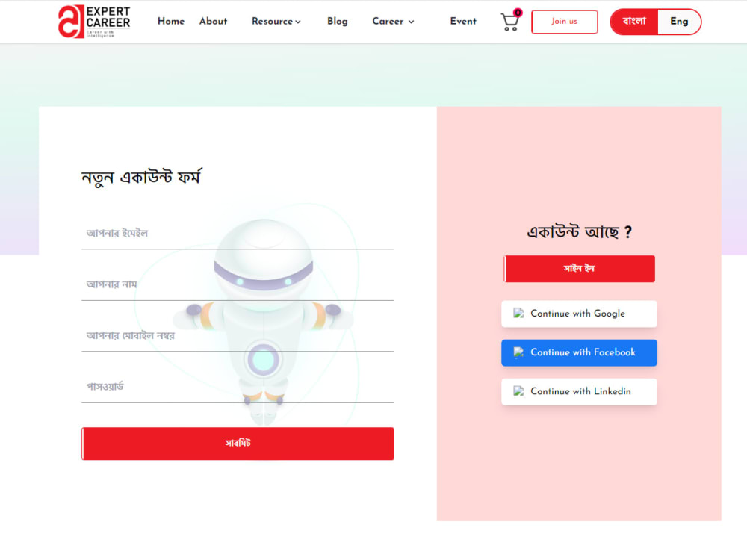747x560 pixels.
Task: Focus the আপনার ইমেইল input field
Action: click(x=238, y=234)
